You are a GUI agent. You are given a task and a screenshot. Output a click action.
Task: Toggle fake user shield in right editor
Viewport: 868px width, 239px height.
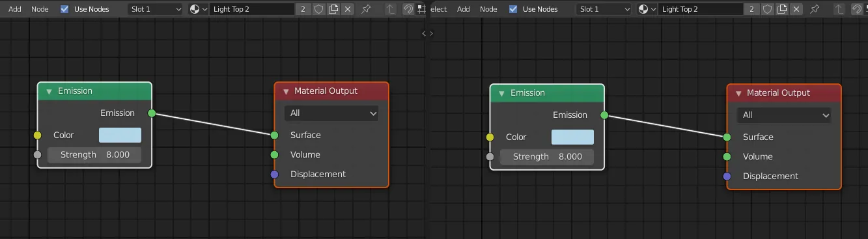768,9
